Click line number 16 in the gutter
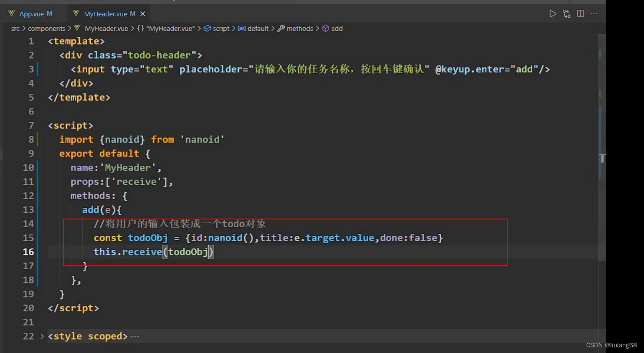This screenshot has width=644, height=353. point(28,252)
